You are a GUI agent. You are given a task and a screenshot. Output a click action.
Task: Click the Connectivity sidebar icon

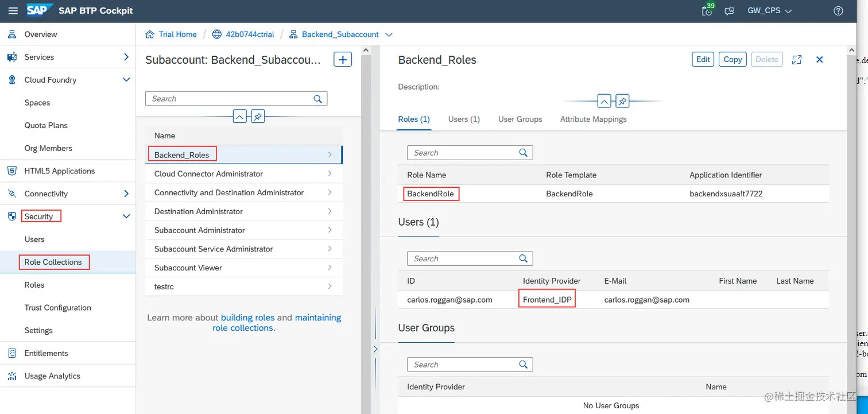click(x=12, y=194)
